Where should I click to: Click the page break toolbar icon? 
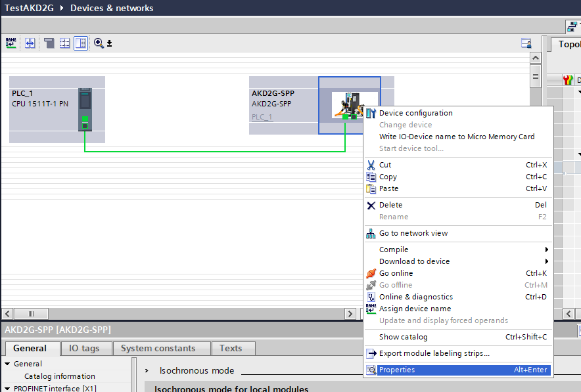pyautogui.click(x=49, y=43)
